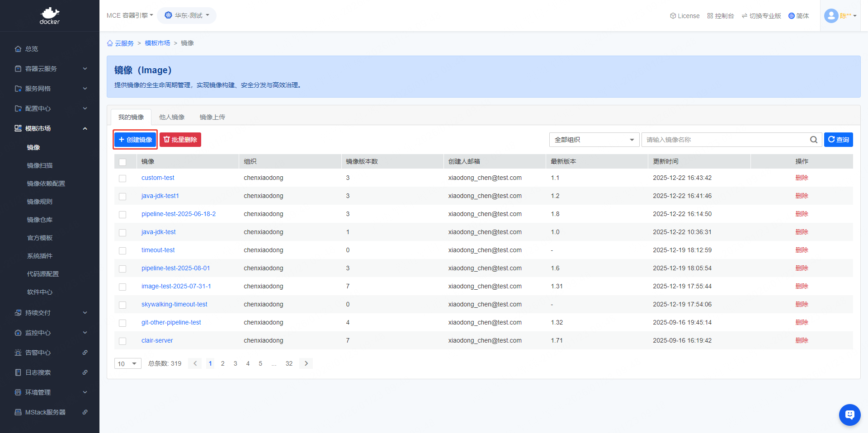Tick the checkbox for custom-test row
The height and width of the screenshot is (433, 868).
click(123, 179)
